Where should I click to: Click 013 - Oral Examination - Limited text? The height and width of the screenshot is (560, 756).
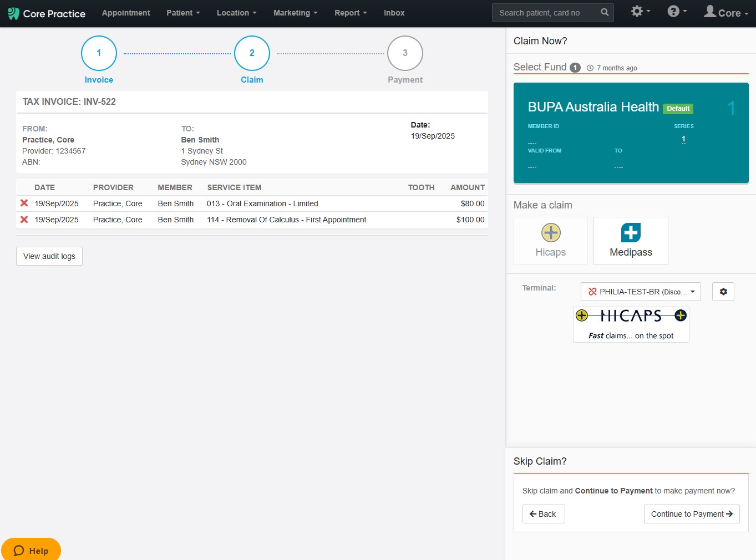point(262,203)
